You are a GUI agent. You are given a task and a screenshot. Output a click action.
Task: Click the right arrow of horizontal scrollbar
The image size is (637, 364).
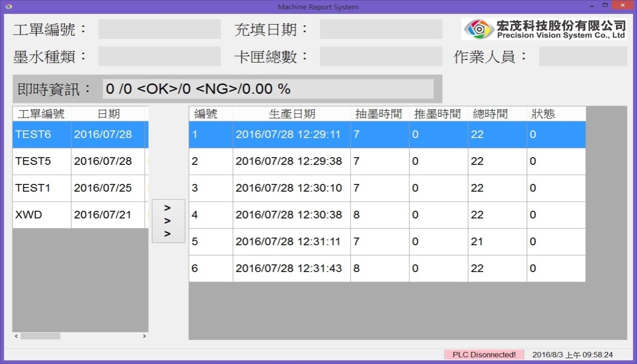(x=145, y=336)
